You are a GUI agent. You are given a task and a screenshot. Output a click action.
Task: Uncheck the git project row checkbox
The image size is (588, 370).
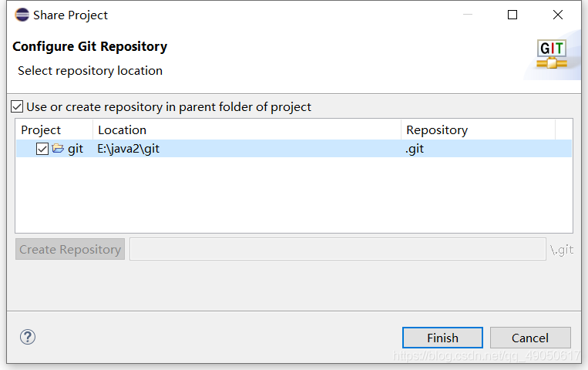click(x=42, y=149)
